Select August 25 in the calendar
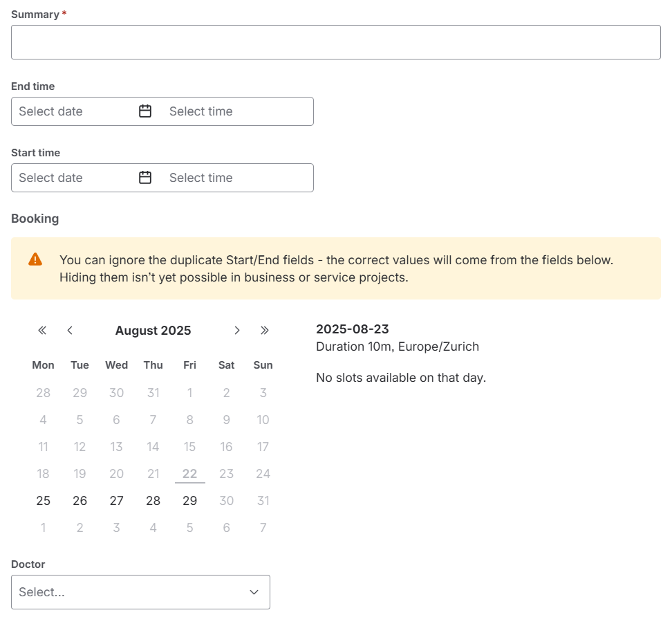The image size is (672, 617). click(43, 501)
